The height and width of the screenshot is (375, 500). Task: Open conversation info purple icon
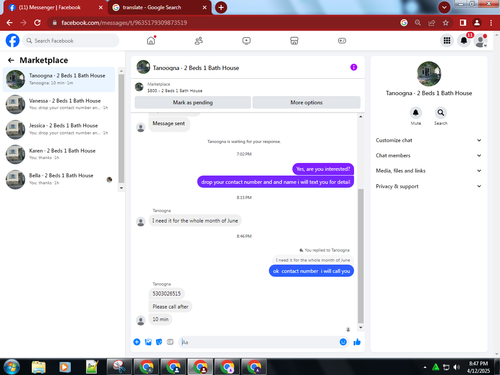[354, 67]
